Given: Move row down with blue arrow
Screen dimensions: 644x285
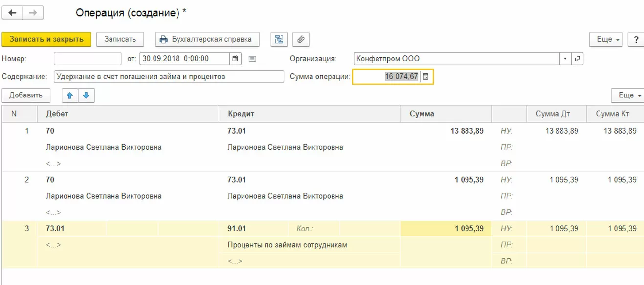Looking at the screenshot, I should click(86, 95).
